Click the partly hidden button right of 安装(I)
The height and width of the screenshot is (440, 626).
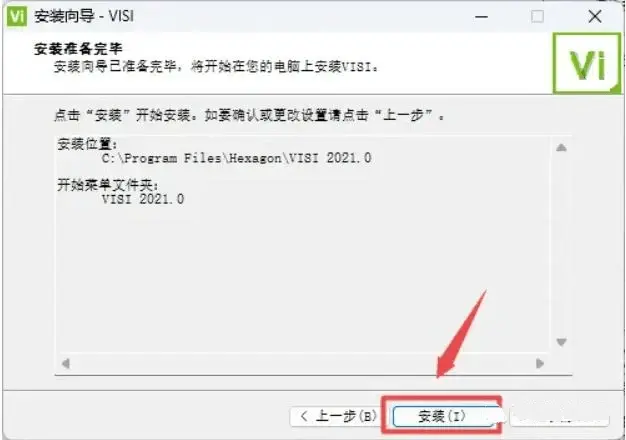tap(559, 418)
